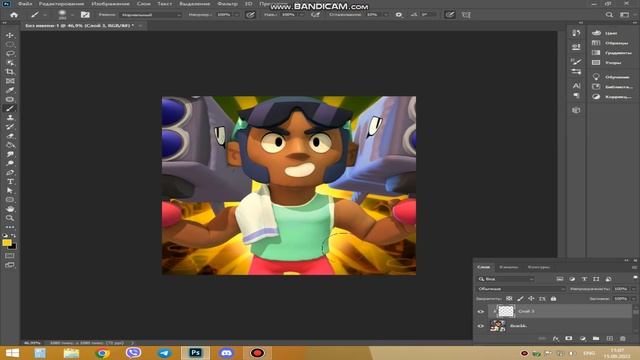This screenshot has height=360, width=640.
Task: Toggle lock position icon
Action: click(531, 299)
